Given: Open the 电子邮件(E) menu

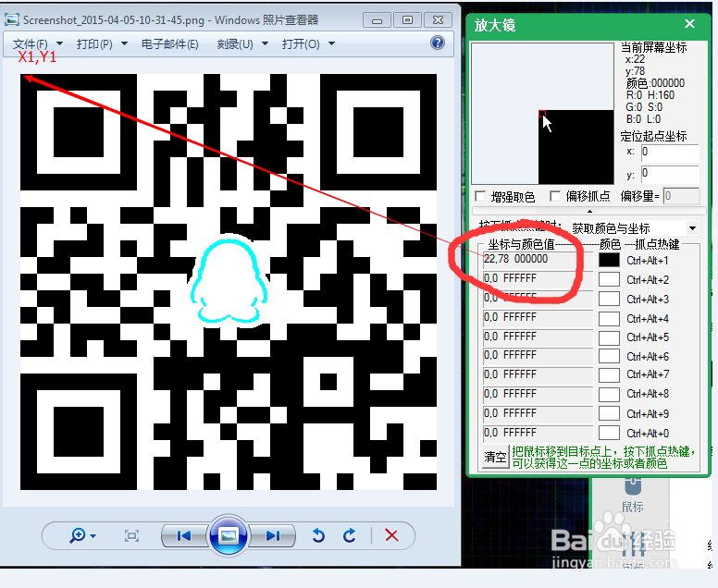Looking at the screenshot, I should click(170, 44).
